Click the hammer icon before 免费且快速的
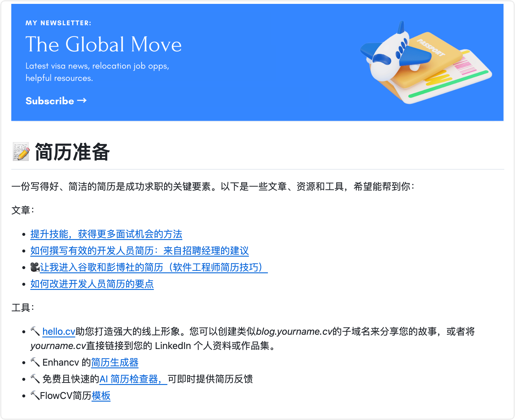The height and width of the screenshot is (420, 515). 35,379
